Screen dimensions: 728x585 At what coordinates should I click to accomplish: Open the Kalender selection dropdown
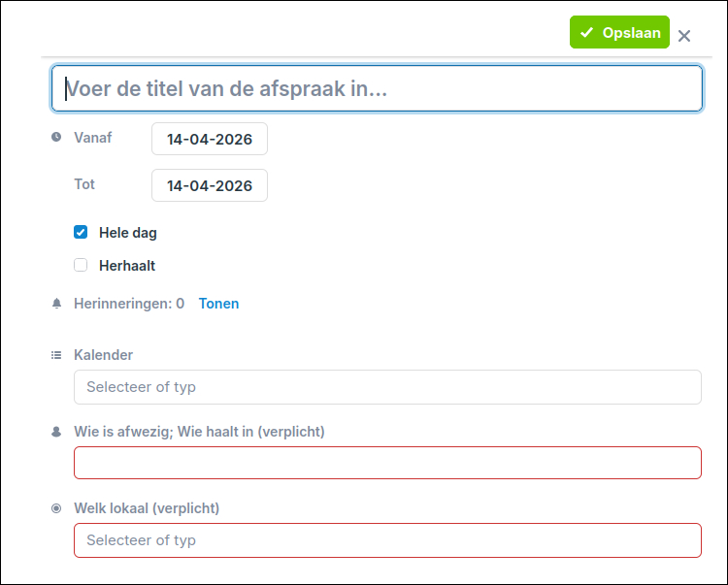pyautogui.click(x=387, y=387)
